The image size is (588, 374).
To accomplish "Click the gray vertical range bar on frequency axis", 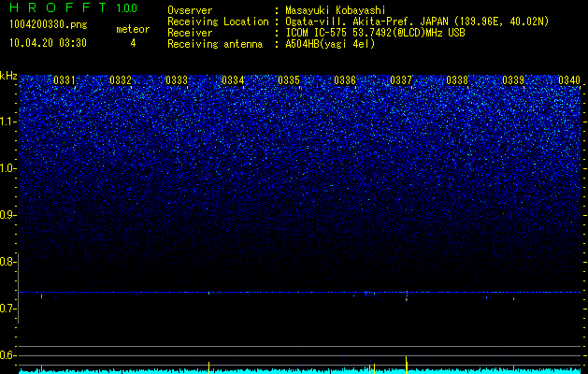I will [19, 288].
